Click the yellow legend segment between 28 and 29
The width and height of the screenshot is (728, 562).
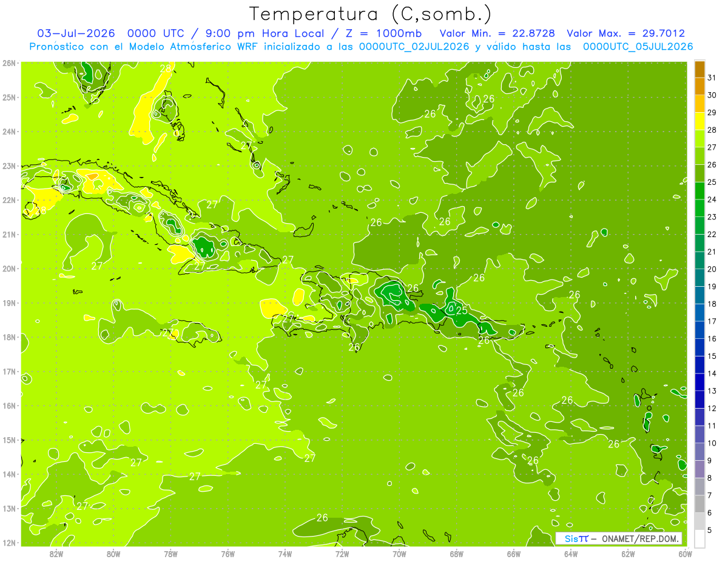click(x=699, y=121)
